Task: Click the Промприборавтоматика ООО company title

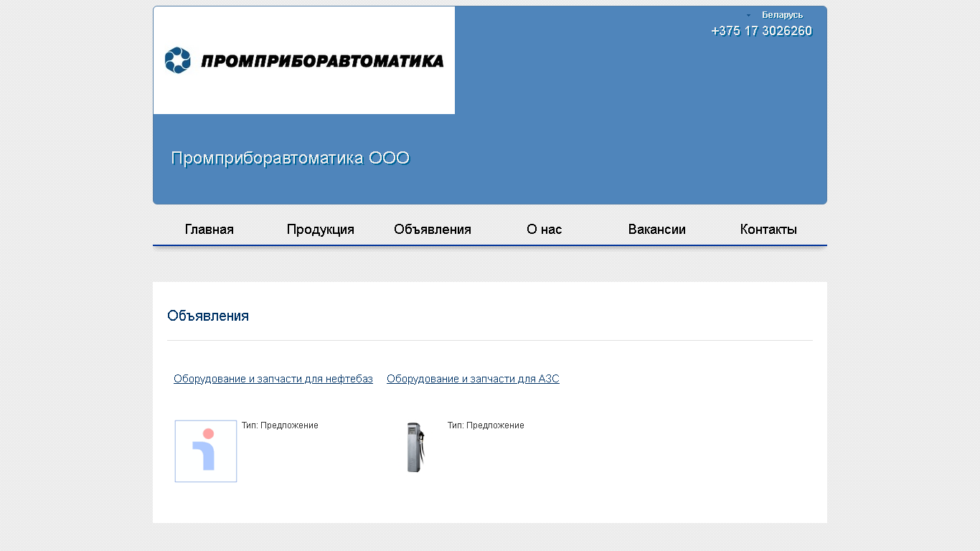Action: [x=290, y=158]
